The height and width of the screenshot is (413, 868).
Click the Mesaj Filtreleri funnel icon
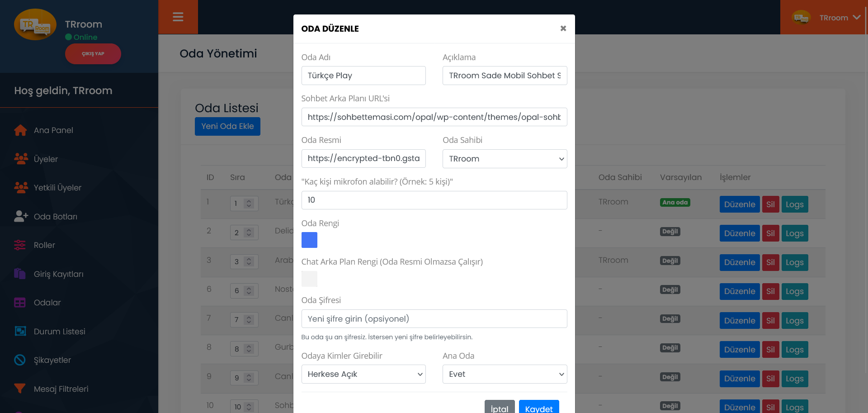(20, 389)
